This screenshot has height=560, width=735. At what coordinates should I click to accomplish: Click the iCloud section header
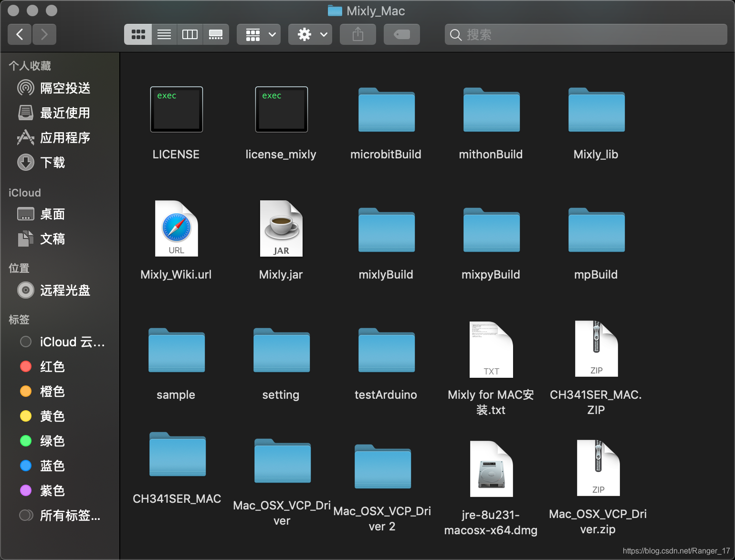pyautogui.click(x=25, y=193)
